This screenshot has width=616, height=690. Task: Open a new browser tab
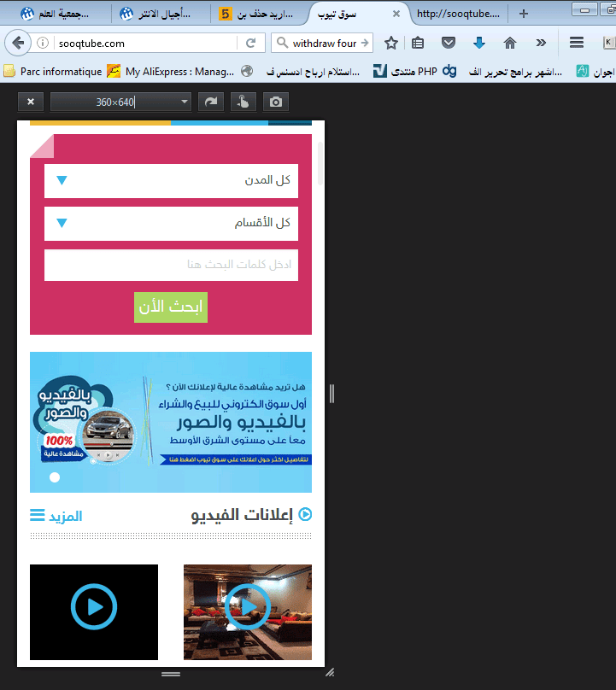coord(524,14)
